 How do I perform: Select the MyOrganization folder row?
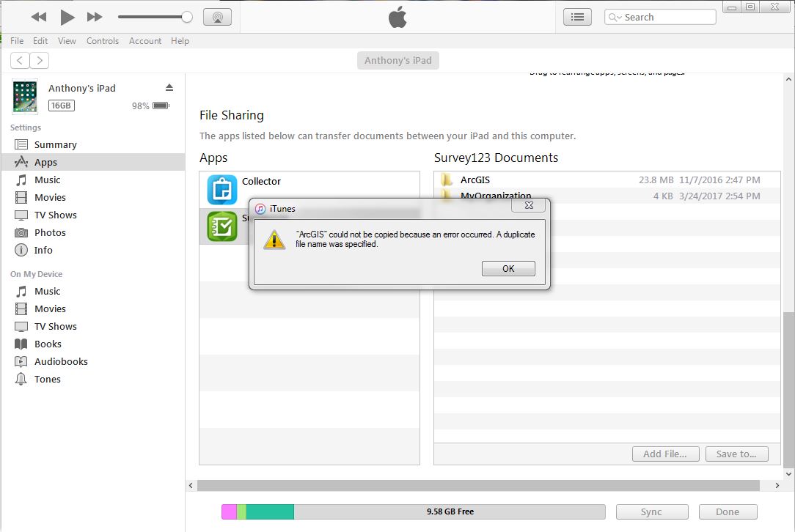[607, 196]
